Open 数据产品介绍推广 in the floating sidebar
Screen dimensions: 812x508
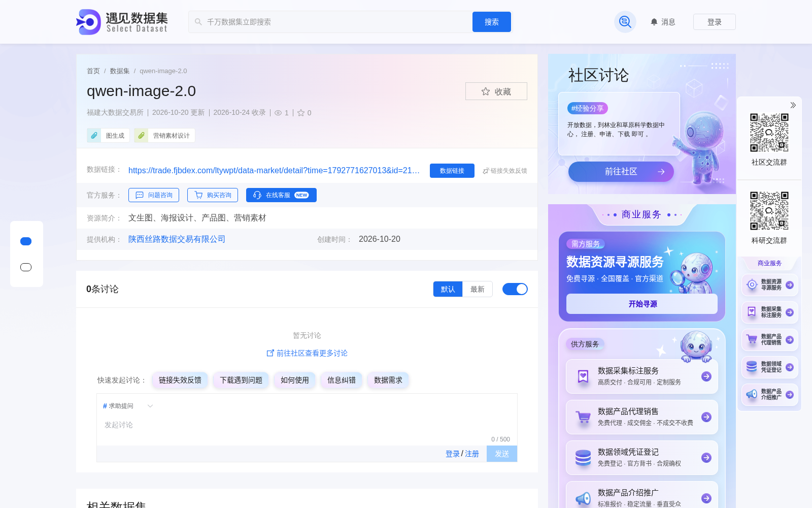tap(770, 395)
